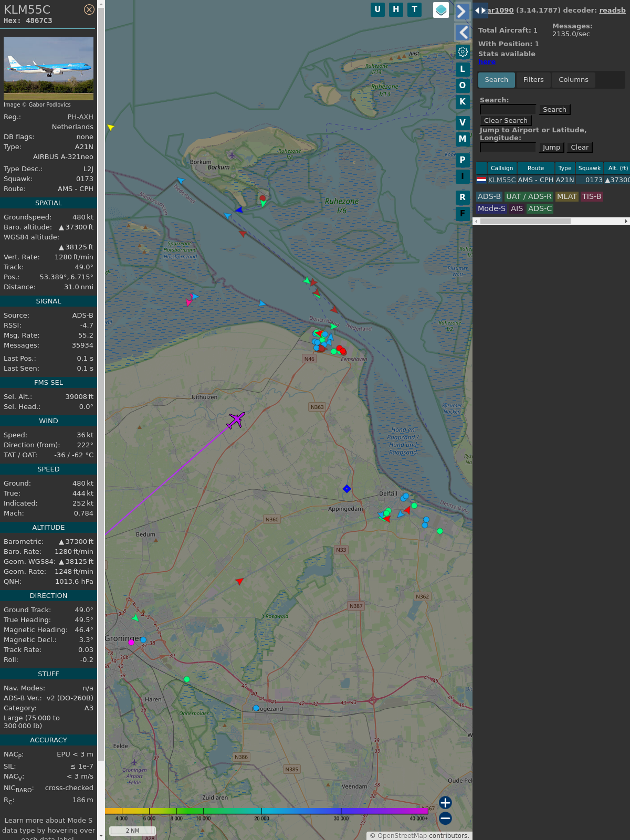Click the purple KLM55C airplane on map
This screenshot has width=630, height=840.
[236, 420]
